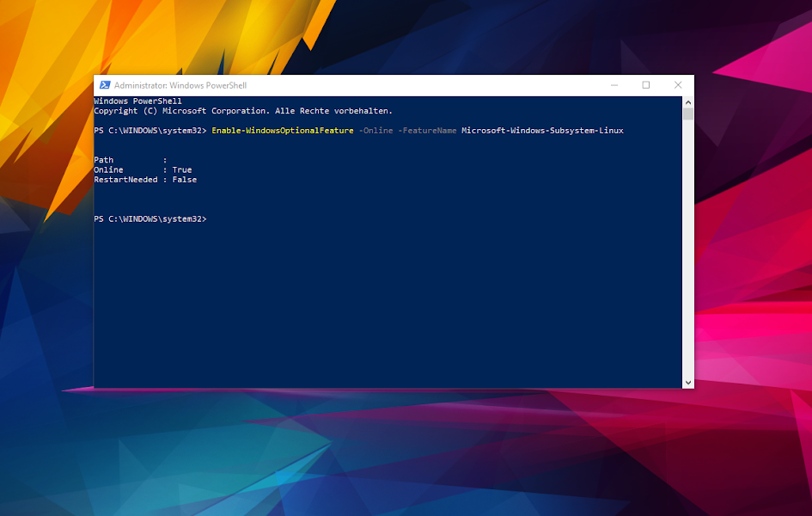Click the "-Online" parameter text
This screenshot has height=516, width=812.
[x=376, y=131]
